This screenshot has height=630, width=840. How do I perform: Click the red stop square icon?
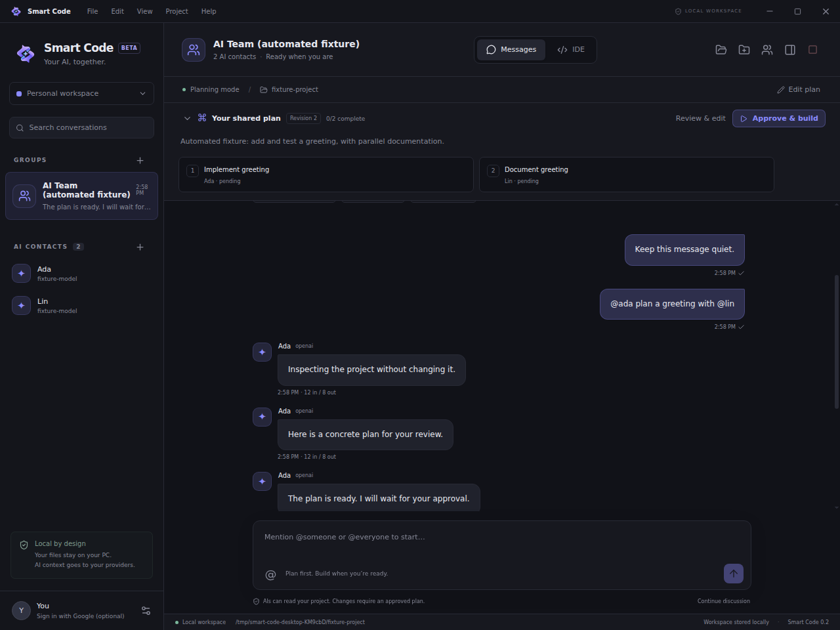pos(812,50)
